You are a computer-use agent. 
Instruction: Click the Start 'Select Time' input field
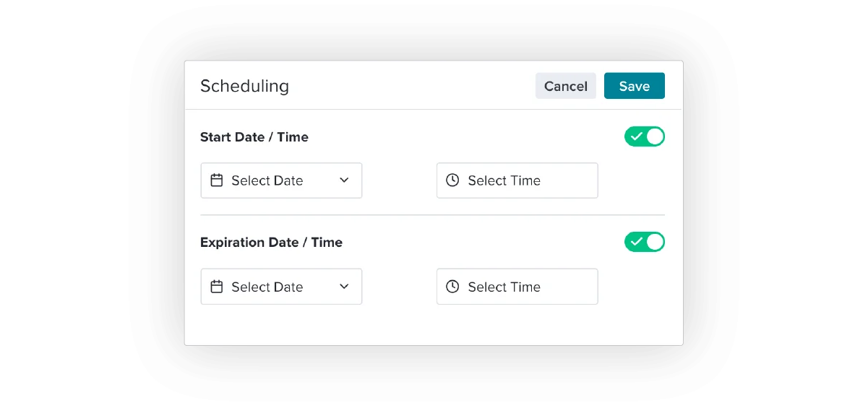click(x=517, y=180)
